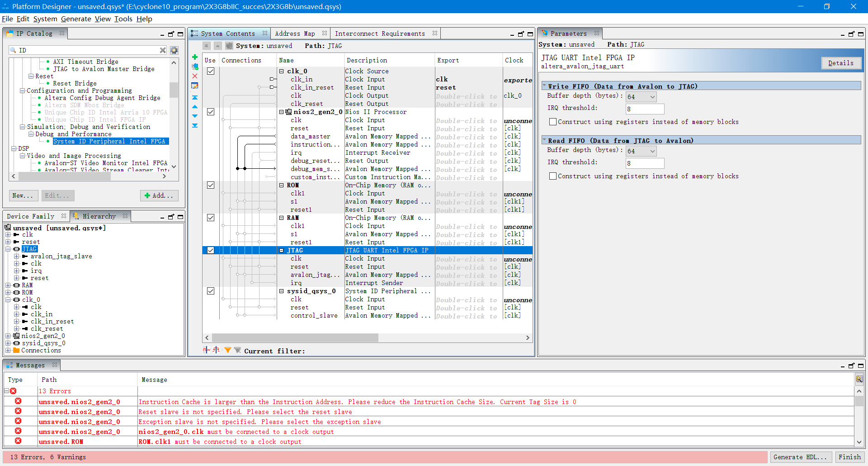Close the Address Map tab

[325, 33]
